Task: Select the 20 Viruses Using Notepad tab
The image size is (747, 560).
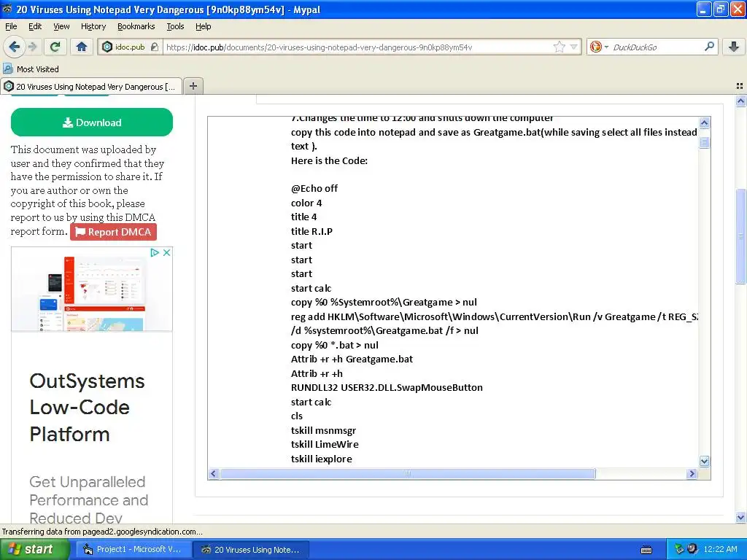Action: 91,86
